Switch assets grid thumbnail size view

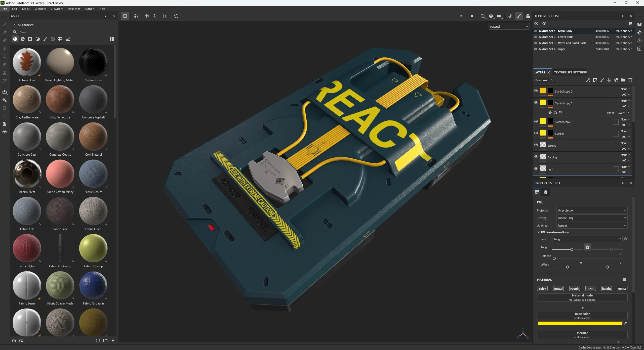point(112,39)
